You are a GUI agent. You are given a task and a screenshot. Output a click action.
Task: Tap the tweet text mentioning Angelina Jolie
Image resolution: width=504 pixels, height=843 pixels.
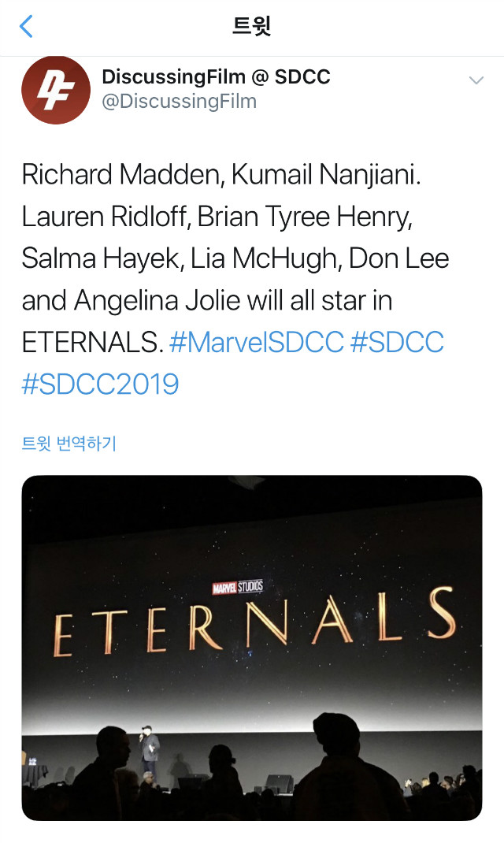206,300
